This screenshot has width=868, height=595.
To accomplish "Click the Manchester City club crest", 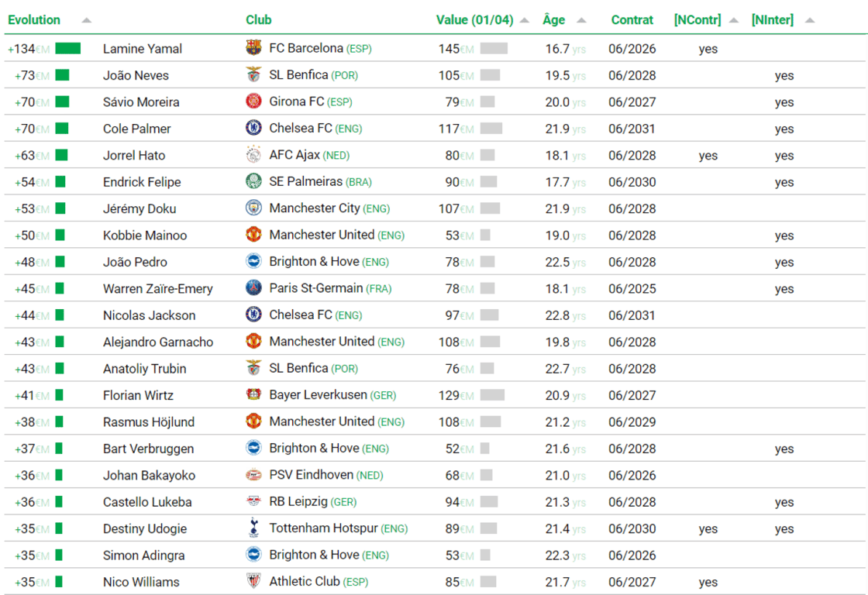I will click(253, 208).
